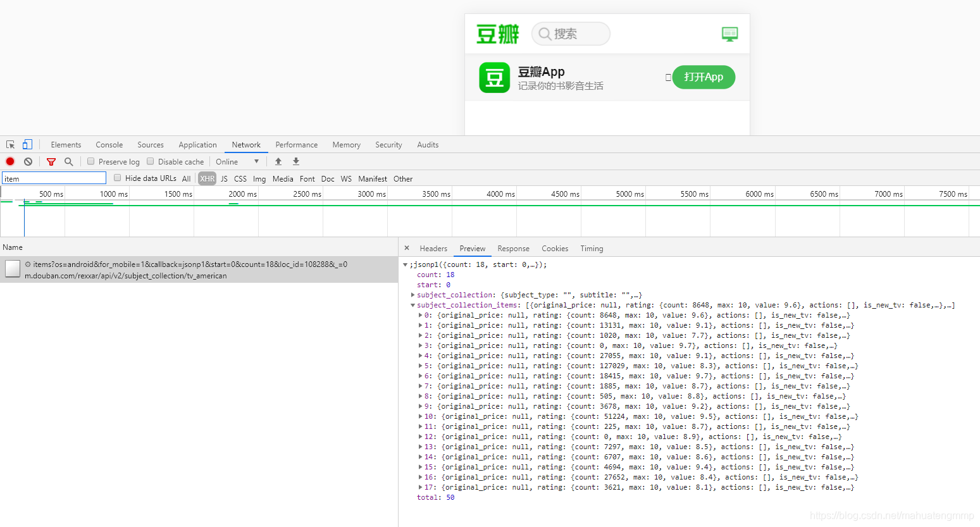Switch to the Console panel tab
Screen dimensions: 980x527
tap(109, 145)
